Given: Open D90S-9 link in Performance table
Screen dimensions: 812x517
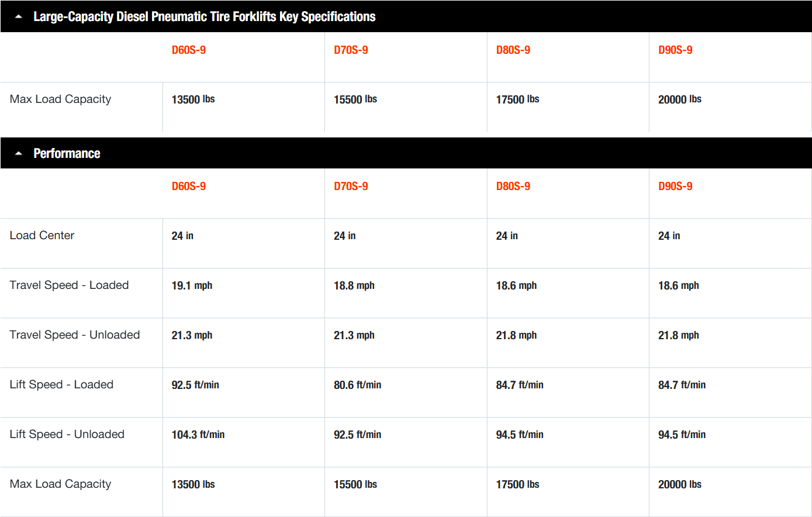Looking at the screenshot, I should tap(675, 186).
